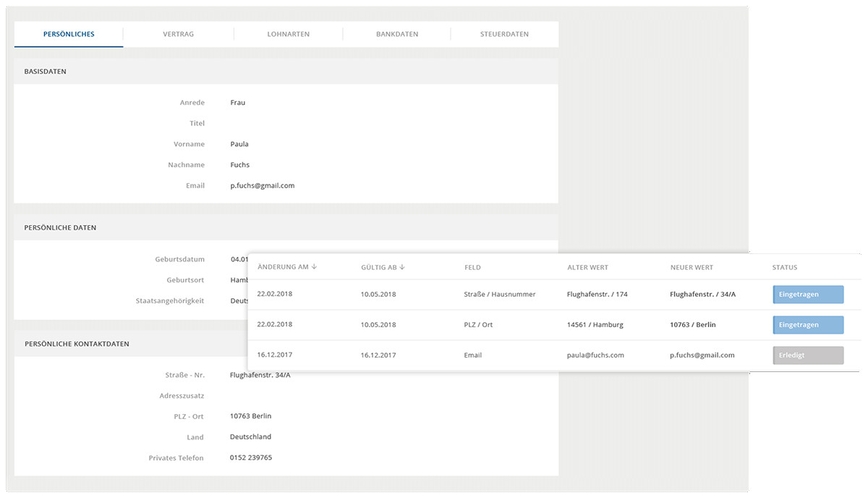Click change date 16.12.2017 in Änderung am column
Viewport: 868px width, 498px height.
coord(274,355)
